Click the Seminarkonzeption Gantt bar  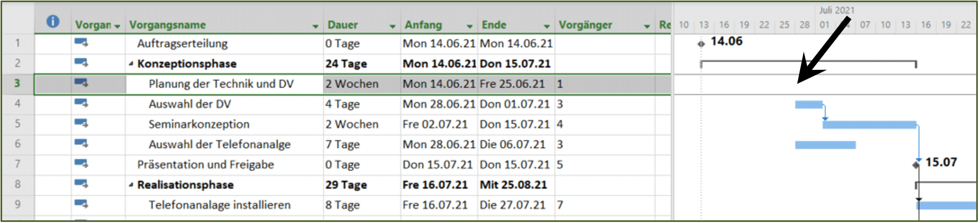click(x=869, y=125)
